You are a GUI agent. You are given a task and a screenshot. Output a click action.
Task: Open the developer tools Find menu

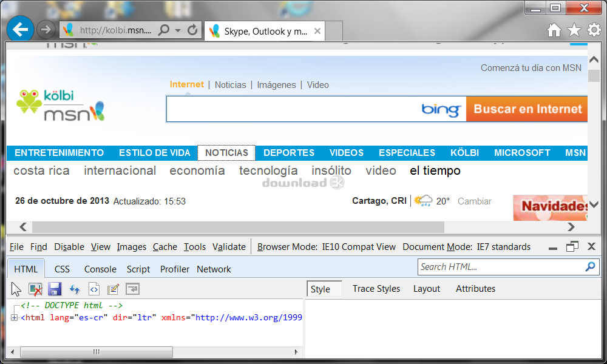point(39,247)
